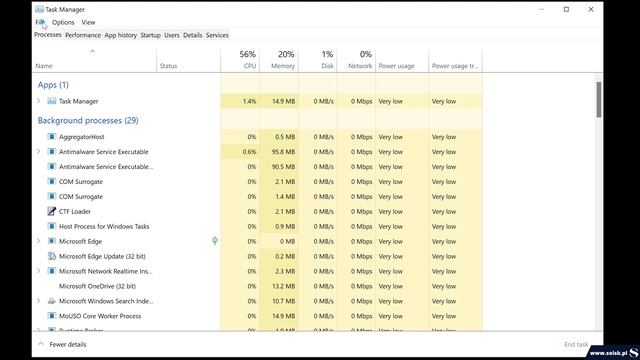Click the vertical scrollbar thumb
Image resolution: width=640 pixels, height=360 pixels.
pyautogui.click(x=599, y=100)
